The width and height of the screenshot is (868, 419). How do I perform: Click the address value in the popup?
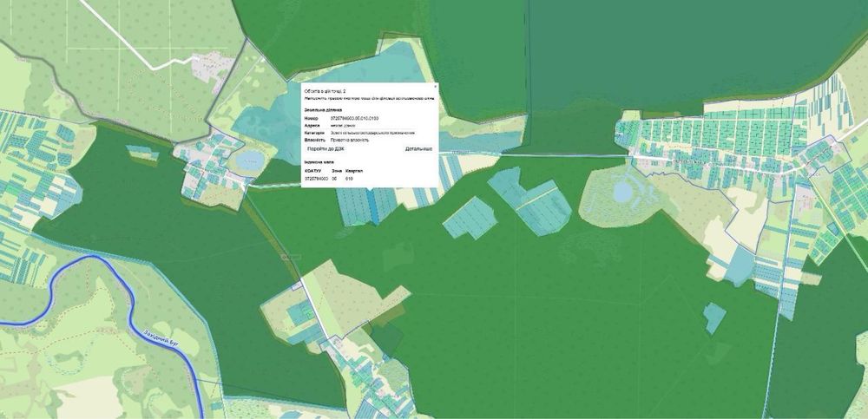point(343,126)
